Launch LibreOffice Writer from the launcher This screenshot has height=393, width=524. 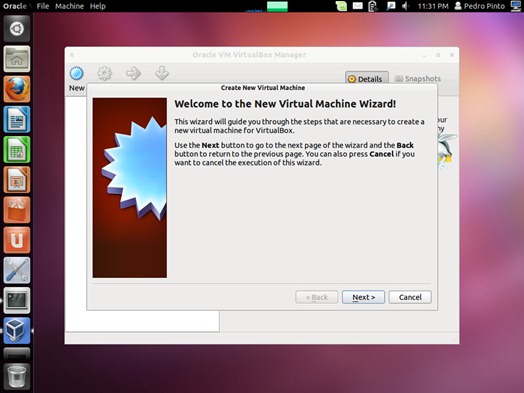(x=17, y=119)
